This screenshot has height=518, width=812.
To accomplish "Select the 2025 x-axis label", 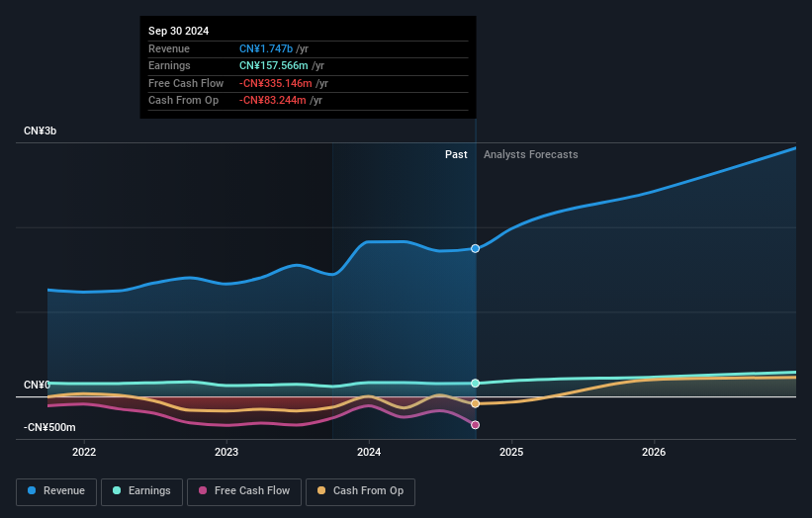I will tap(511, 452).
